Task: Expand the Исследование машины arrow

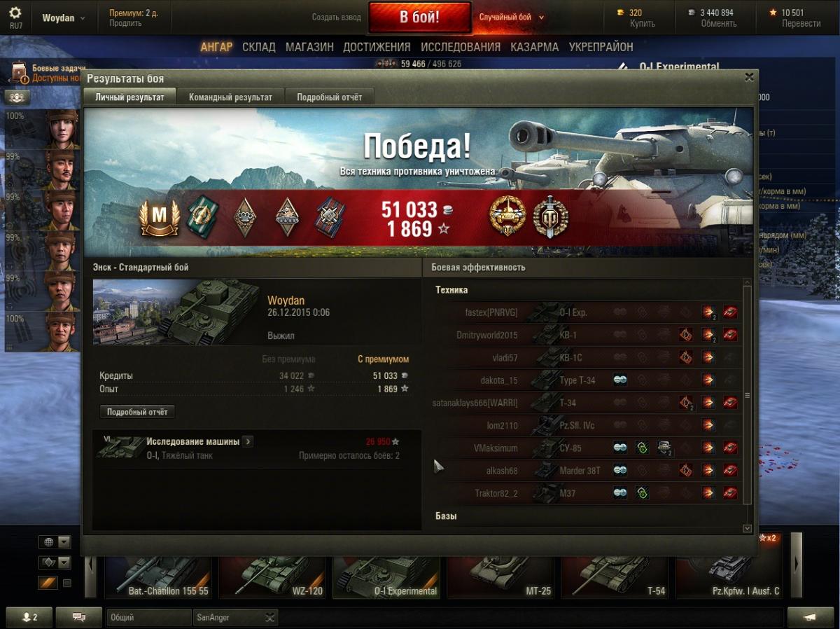Action: (x=248, y=441)
